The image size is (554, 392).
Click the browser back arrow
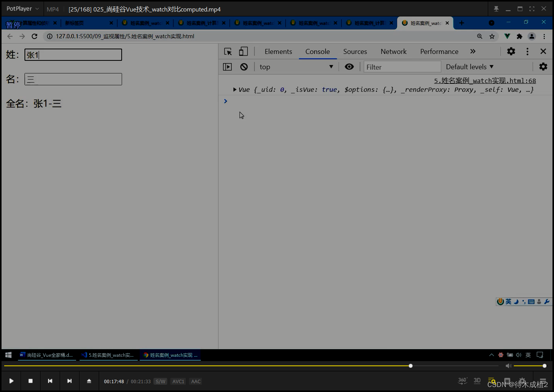click(x=10, y=36)
